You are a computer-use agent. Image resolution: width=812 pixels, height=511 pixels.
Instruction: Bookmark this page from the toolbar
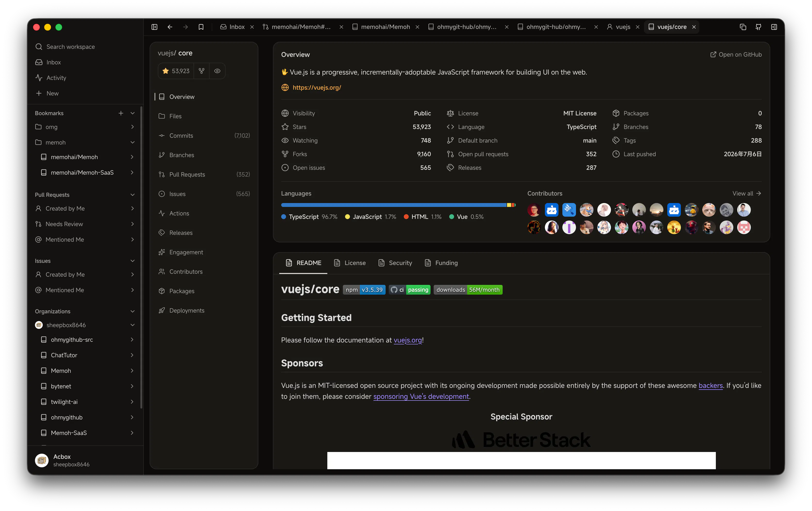pyautogui.click(x=201, y=27)
